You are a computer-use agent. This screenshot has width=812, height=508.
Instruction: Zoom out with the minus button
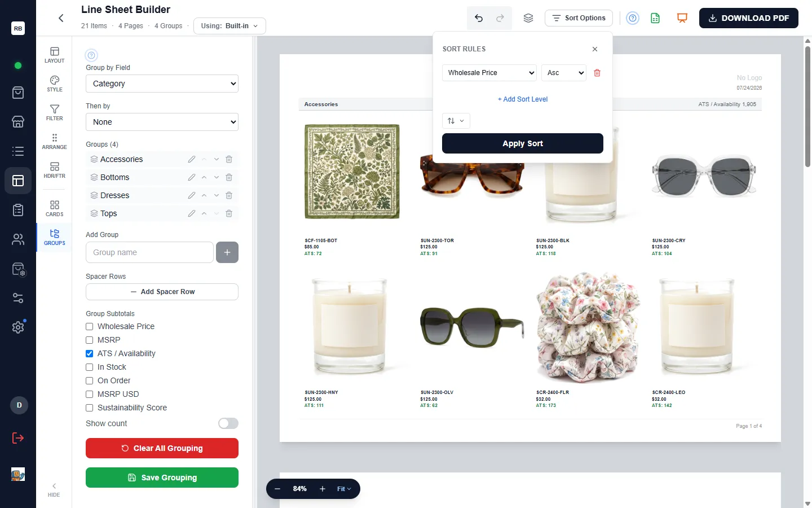tap(277, 489)
